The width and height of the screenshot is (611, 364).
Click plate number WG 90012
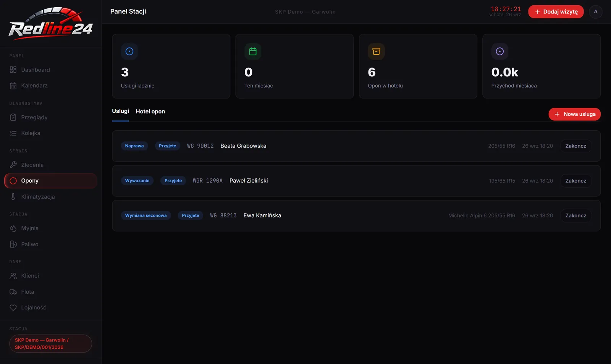click(200, 146)
